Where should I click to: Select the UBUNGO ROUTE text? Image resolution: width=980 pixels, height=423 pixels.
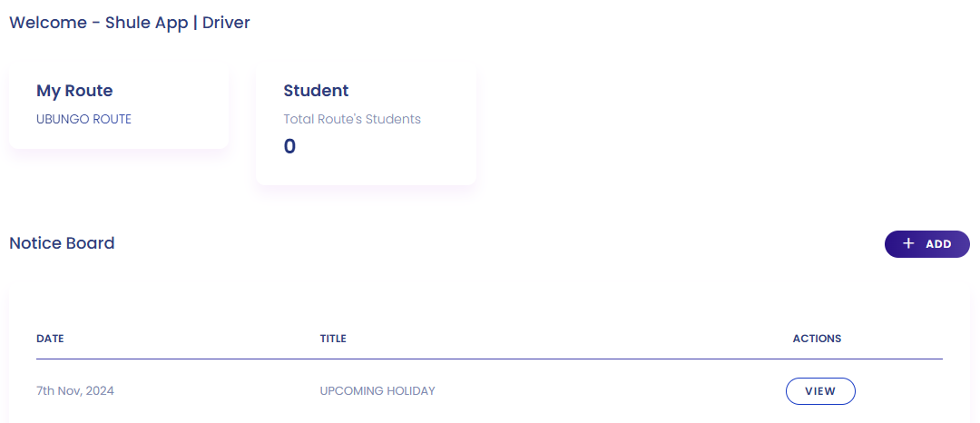point(83,119)
